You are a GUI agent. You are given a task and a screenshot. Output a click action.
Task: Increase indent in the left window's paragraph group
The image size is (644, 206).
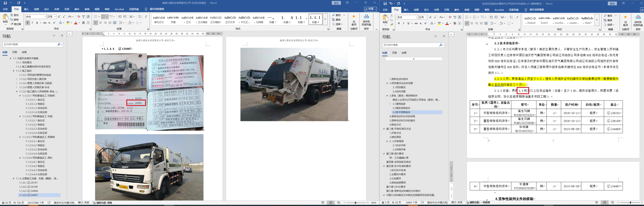[125, 17]
